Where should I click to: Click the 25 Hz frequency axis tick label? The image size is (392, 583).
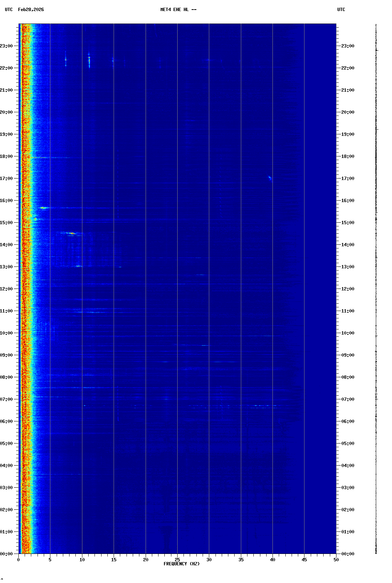(177, 560)
